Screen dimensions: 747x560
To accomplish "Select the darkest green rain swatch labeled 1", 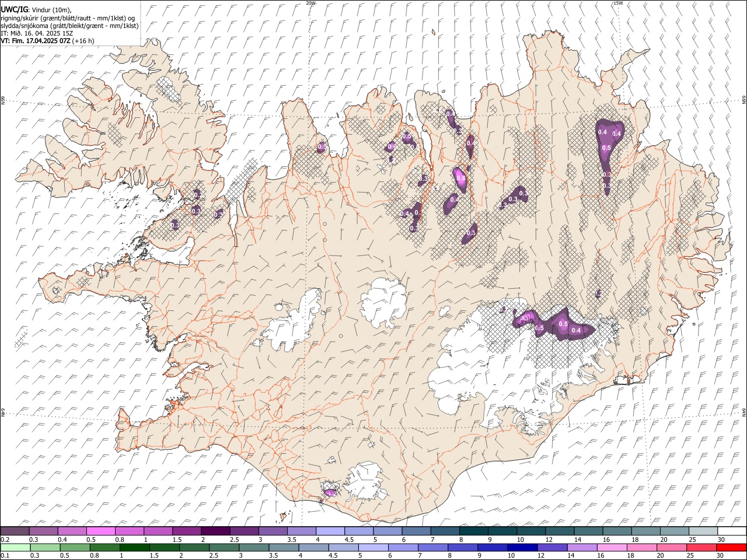I will pyautogui.click(x=135, y=547).
